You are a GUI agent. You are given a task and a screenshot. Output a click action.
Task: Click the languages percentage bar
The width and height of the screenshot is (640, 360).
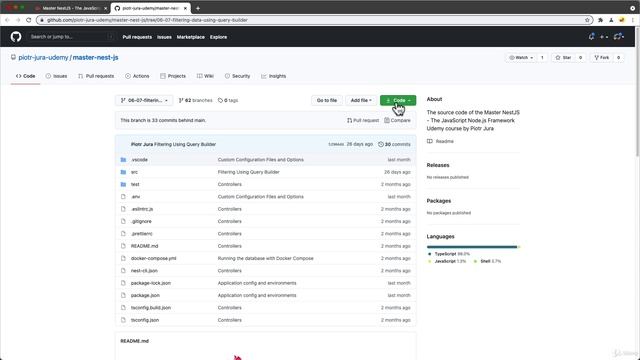pyautogui.click(x=473, y=247)
